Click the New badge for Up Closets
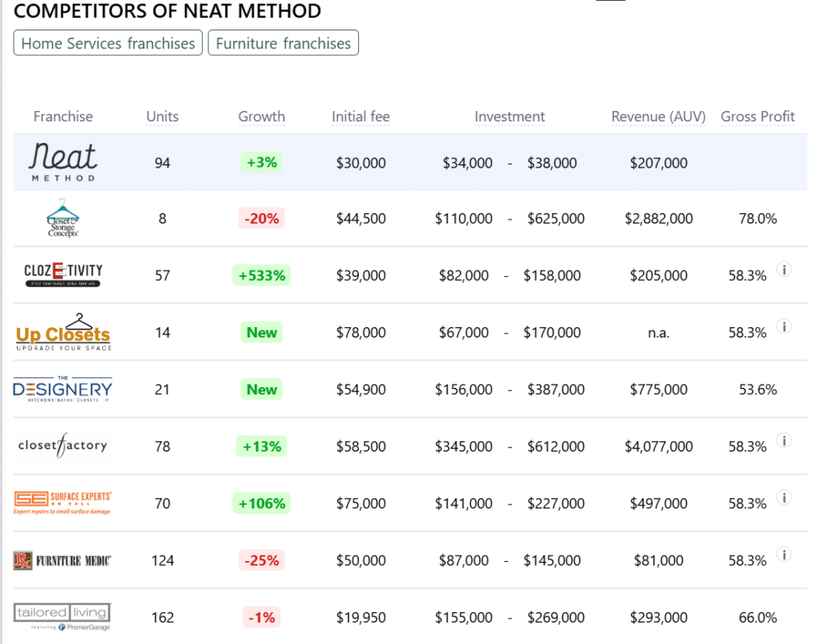 pyautogui.click(x=262, y=333)
